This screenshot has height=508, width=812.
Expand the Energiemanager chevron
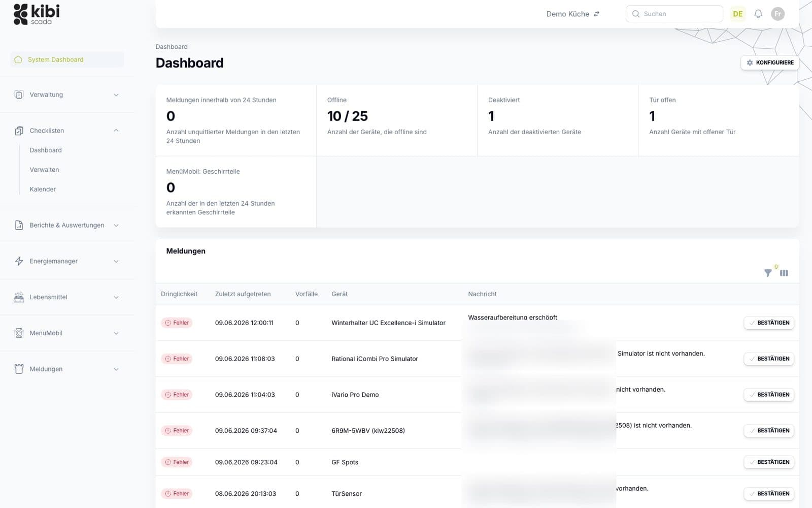pyautogui.click(x=116, y=261)
